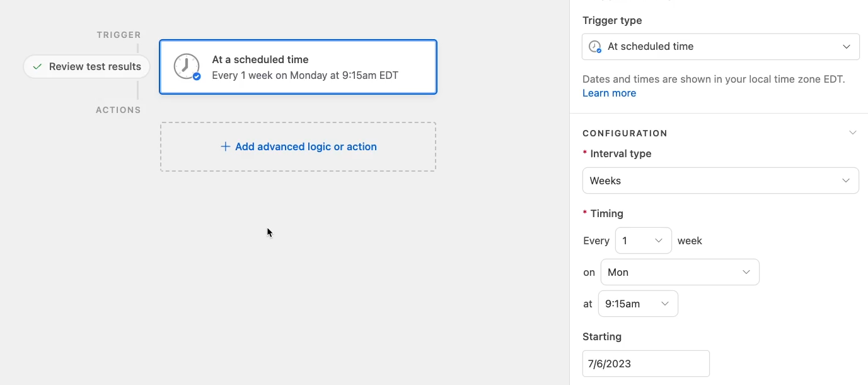The image size is (868, 385).
Task: Open the Interval type Weeks dropdown
Action: (x=720, y=181)
